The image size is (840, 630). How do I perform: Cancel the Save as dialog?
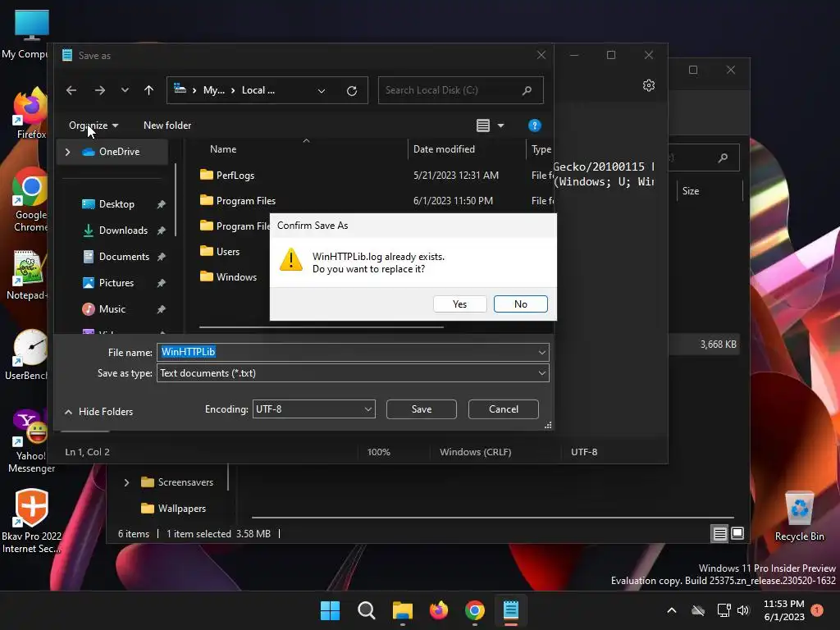click(503, 409)
